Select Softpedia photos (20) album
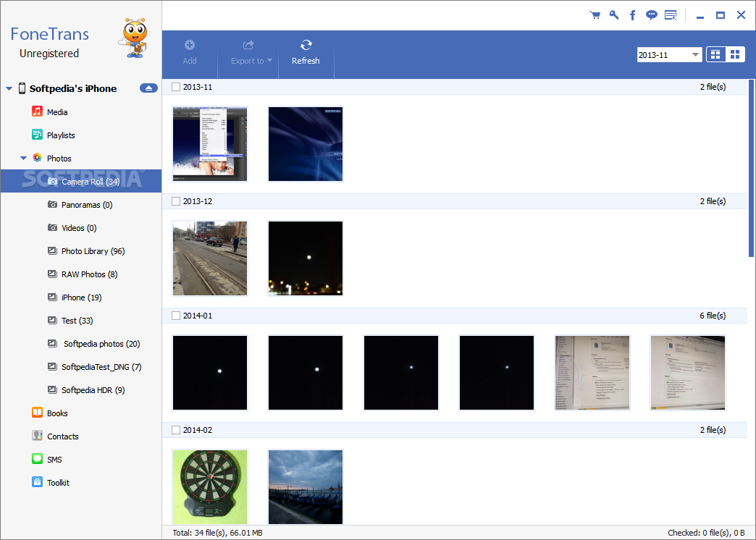The height and width of the screenshot is (540, 756). click(x=81, y=343)
